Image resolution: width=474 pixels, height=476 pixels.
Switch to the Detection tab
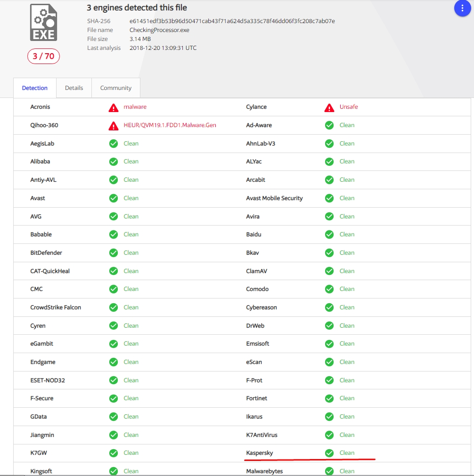tap(35, 88)
